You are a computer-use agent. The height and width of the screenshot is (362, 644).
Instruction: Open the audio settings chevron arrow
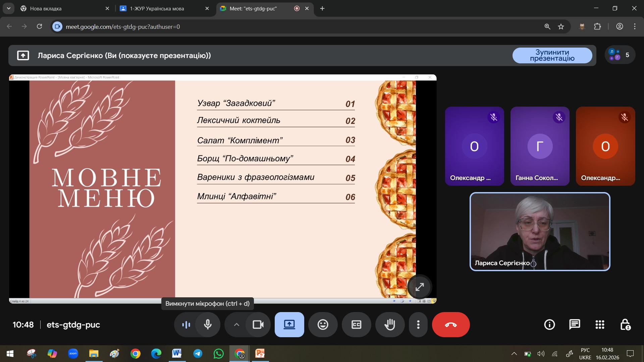(x=236, y=324)
